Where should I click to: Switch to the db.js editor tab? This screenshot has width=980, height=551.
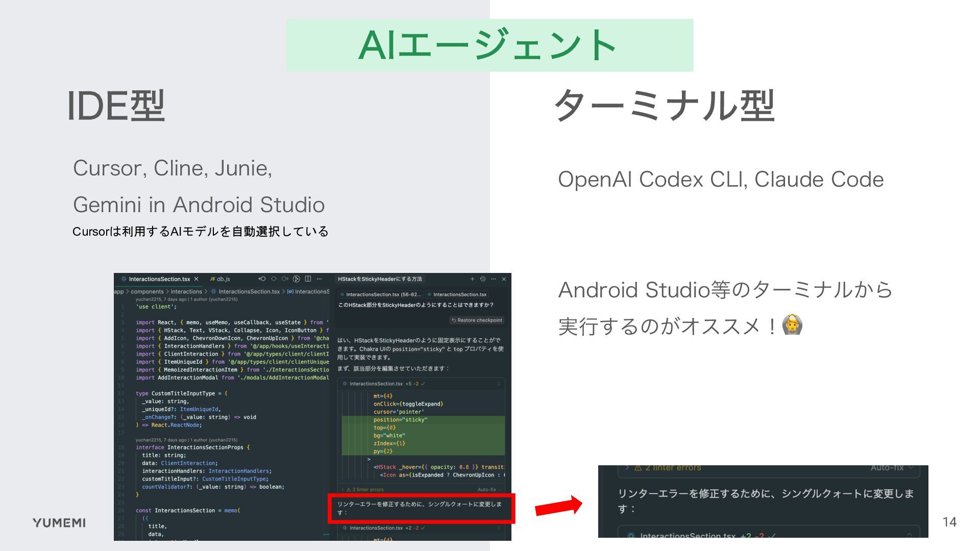[x=220, y=279]
